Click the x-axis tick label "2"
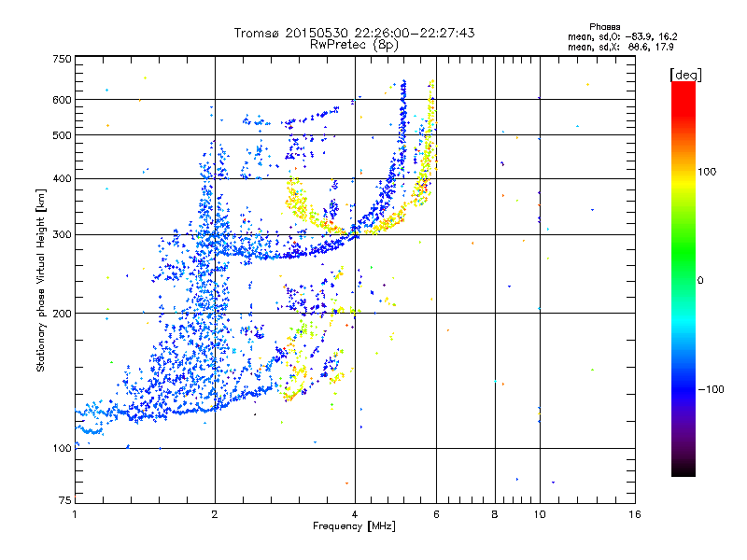 point(215,514)
